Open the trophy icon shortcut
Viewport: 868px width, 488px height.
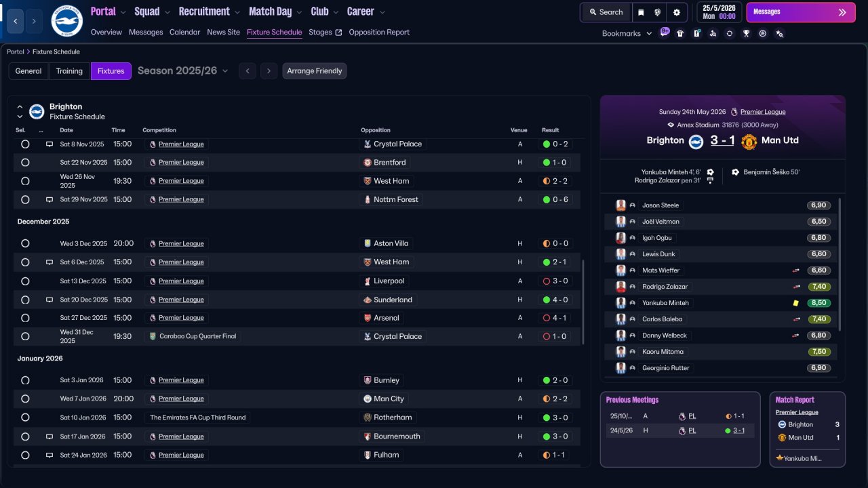746,33
